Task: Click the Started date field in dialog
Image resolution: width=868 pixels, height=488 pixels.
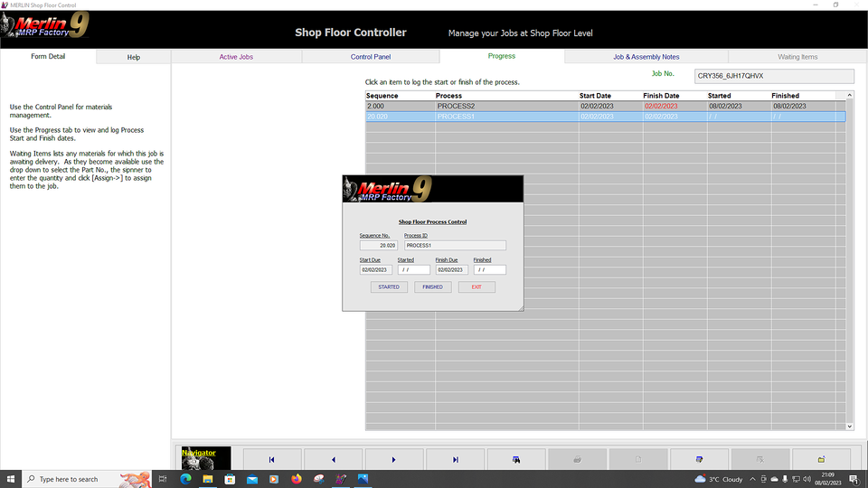Action: pyautogui.click(x=413, y=270)
